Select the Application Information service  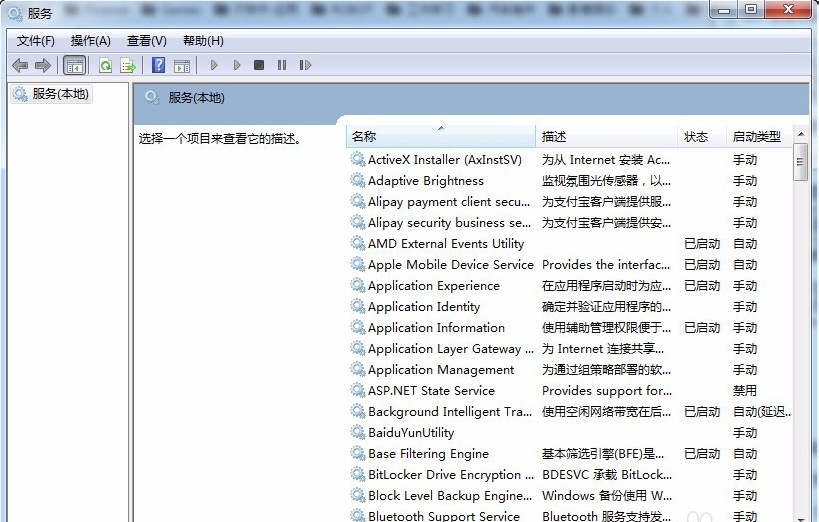click(436, 328)
